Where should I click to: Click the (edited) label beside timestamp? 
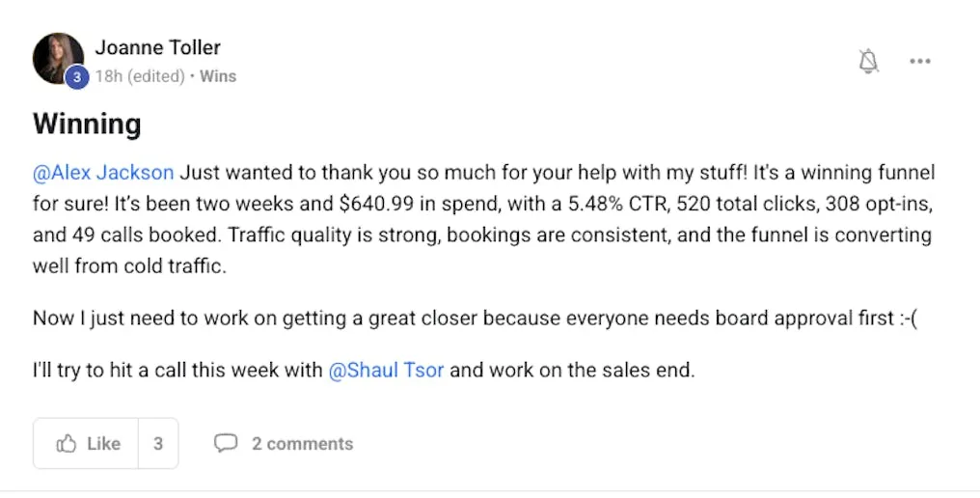click(x=154, y=76)
